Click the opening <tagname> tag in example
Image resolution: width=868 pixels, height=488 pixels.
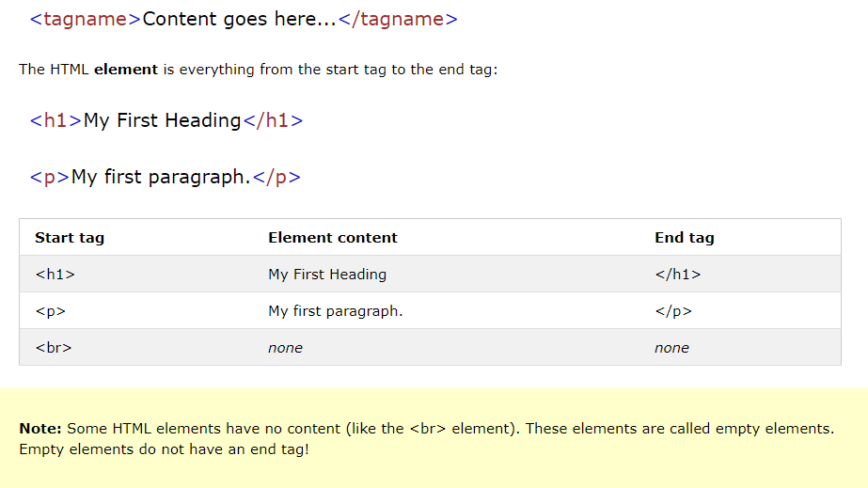(86, 20)
